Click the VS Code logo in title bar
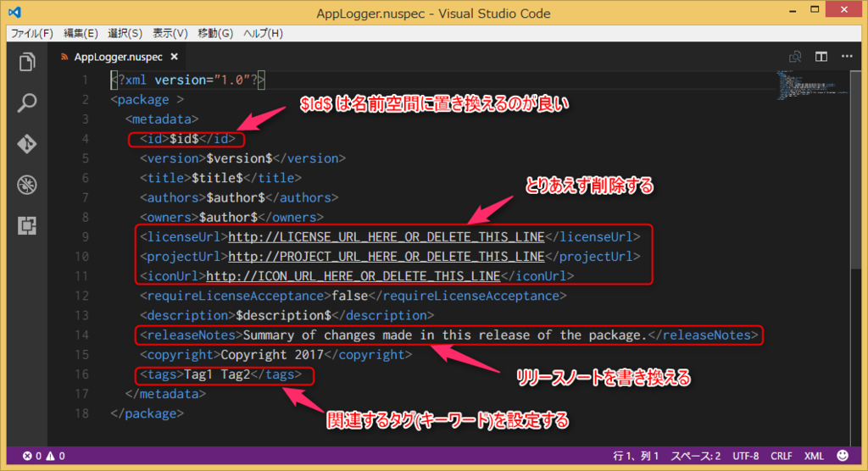Viewport: 868px width, 471px height. click(15, 12)
